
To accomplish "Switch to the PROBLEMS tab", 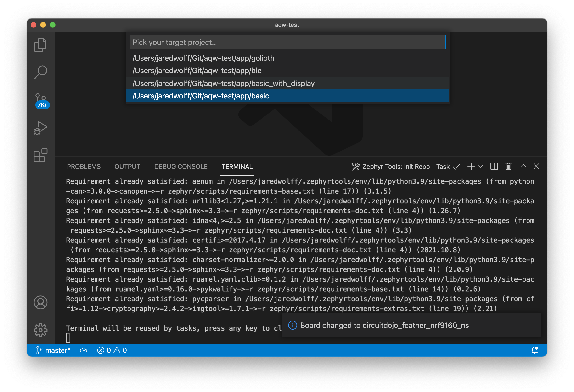I will pyautogui.click(x=84, y=167).
